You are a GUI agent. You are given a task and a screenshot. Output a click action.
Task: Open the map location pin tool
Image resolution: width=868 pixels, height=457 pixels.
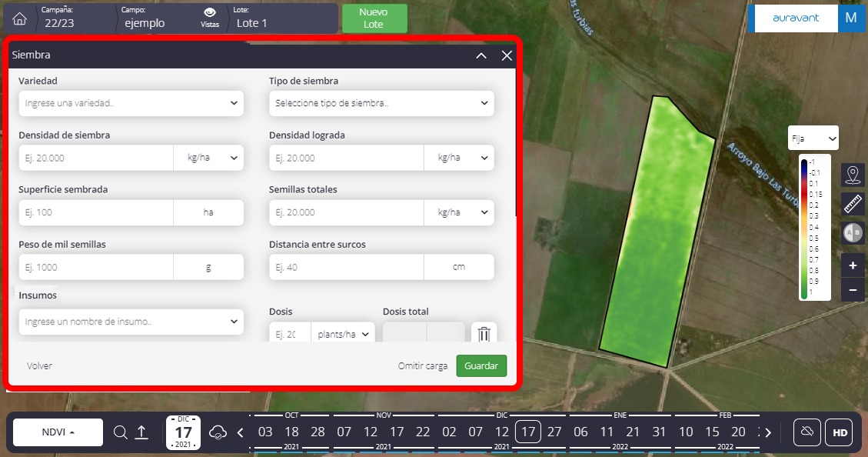[x=853, y=175]
